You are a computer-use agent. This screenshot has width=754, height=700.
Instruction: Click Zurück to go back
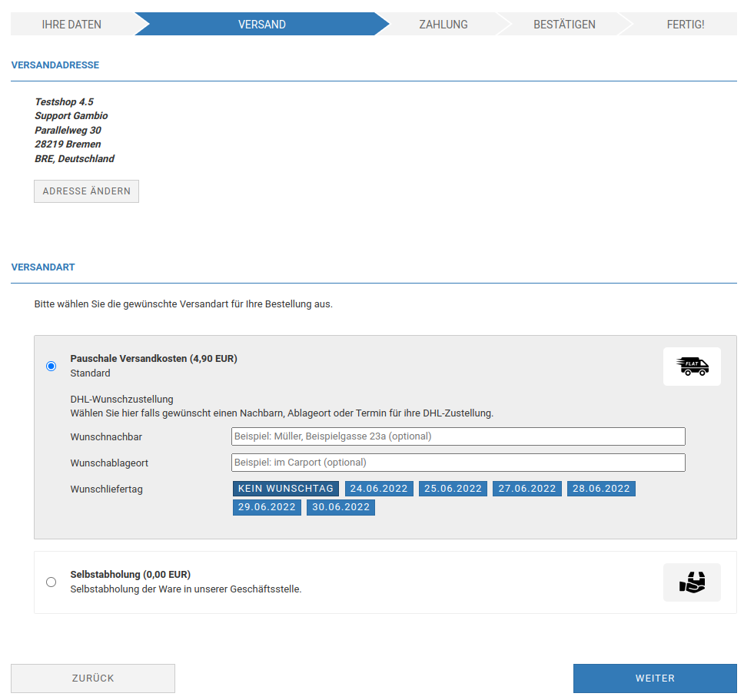(x=92, y=678)
